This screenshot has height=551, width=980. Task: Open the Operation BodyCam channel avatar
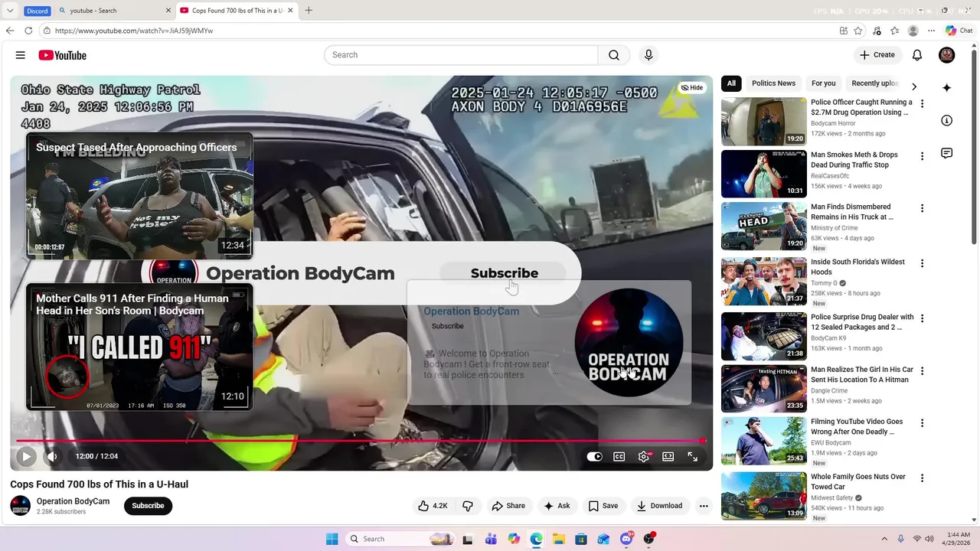pos(21,506)
